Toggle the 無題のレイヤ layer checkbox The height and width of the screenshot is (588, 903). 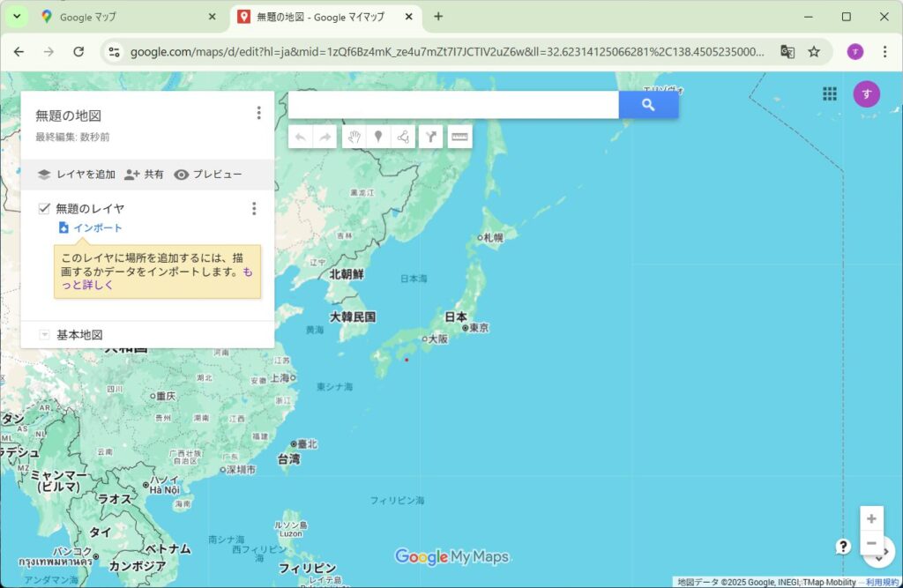44,208
